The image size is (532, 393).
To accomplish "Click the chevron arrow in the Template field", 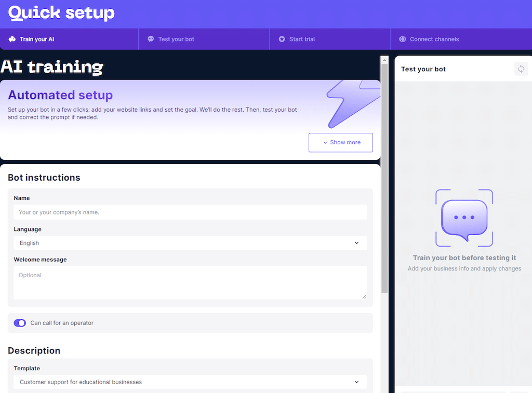I will [356, 382].
